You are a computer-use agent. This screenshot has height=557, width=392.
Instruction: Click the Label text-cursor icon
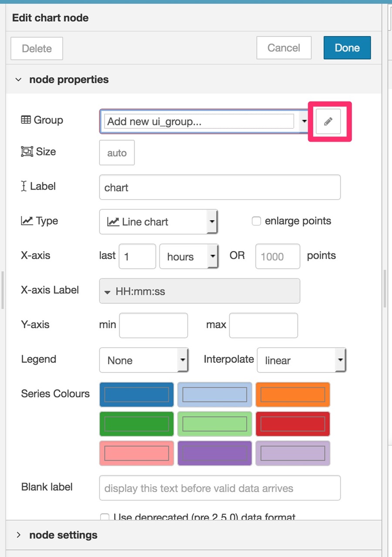(x=24, y=187)
